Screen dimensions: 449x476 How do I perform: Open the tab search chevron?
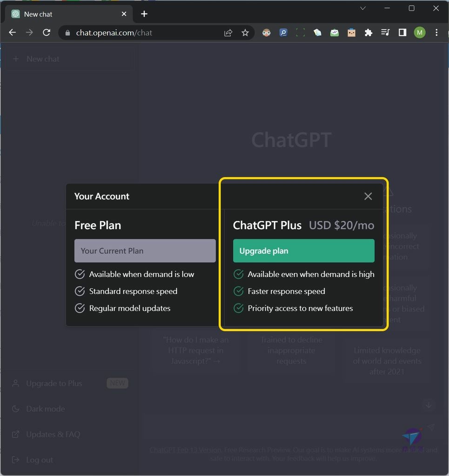(x=363, y=8)
